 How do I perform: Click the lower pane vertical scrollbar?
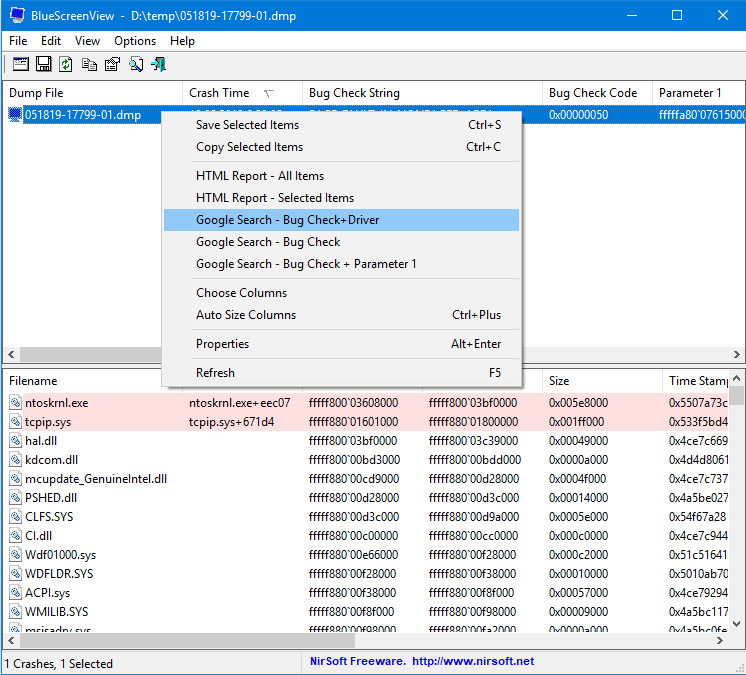pos(737,500)
